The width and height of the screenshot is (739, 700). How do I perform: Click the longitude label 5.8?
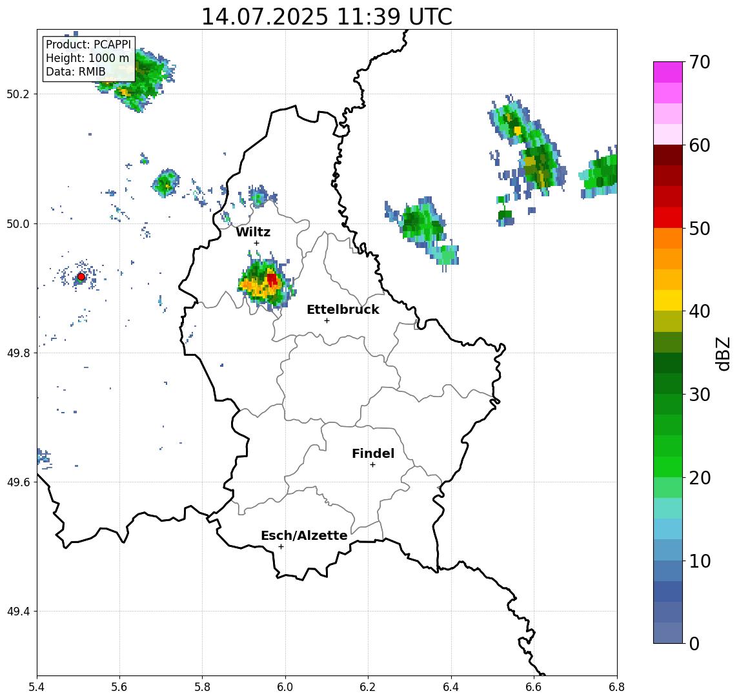[x=203, y=687]
